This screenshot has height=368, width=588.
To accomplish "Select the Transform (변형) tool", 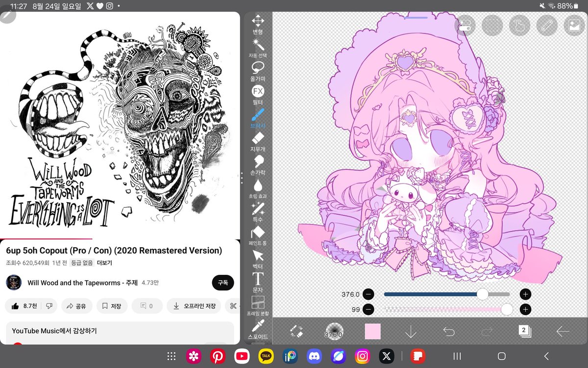I will pyautogui.click(x=258, y=25).
